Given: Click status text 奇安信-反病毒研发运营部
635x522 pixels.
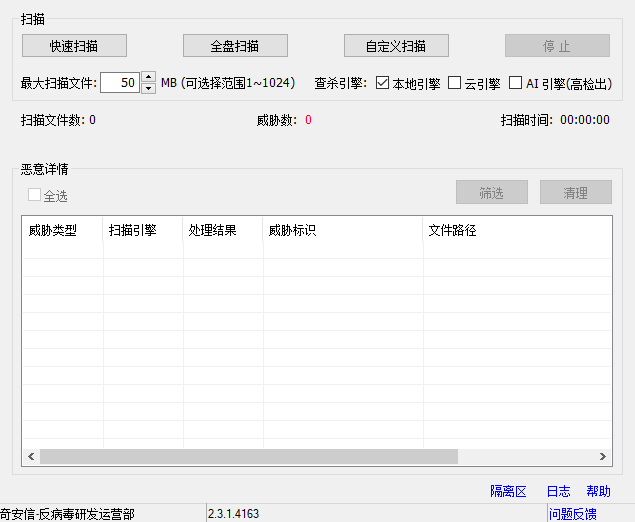Looking at the screenshot, I should click(x=67, y=514).
